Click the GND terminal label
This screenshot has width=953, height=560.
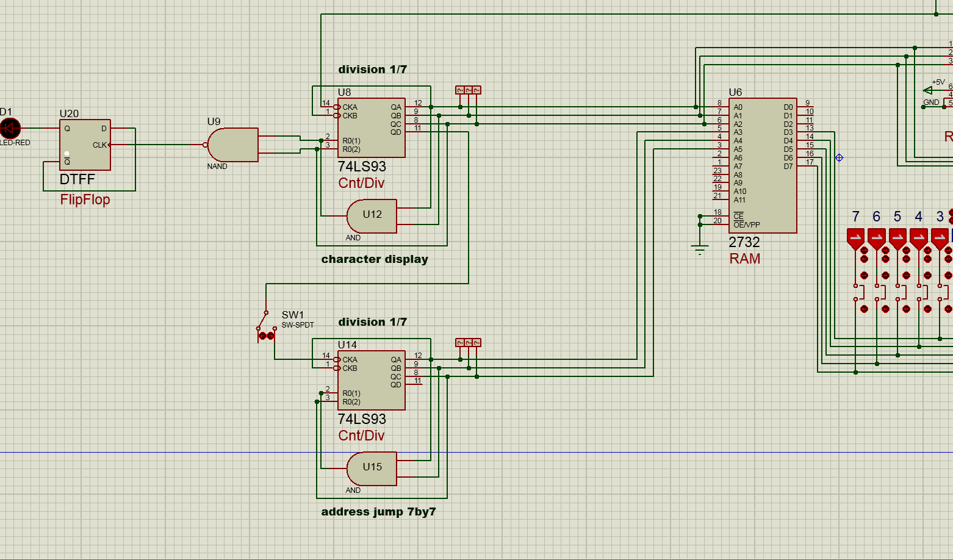coord(931,102)
